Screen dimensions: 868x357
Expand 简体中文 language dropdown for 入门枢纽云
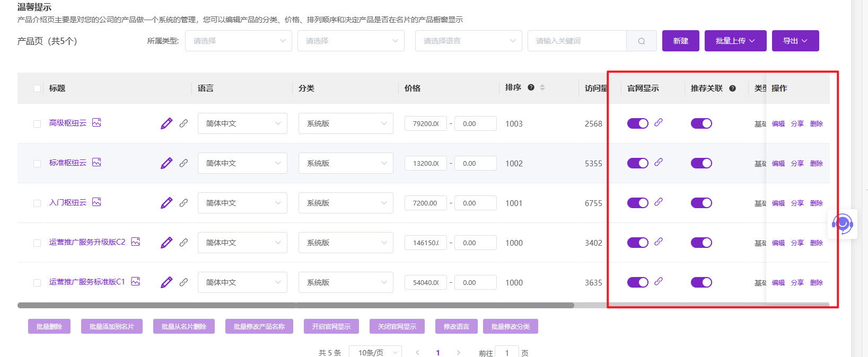(x=242, y=203)
